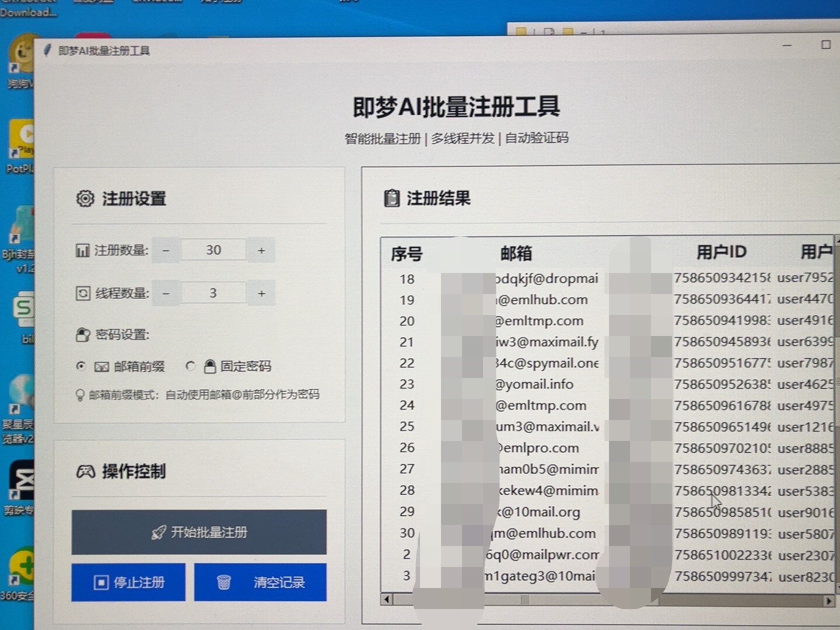The width and height of the screenshot is (840, 630).
Task: Click the @spymail.one email in row 22
Action: (x=547, y=363)
